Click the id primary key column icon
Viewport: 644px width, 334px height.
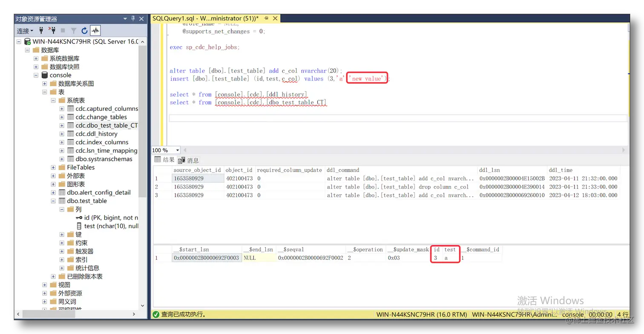coord(79,218)
